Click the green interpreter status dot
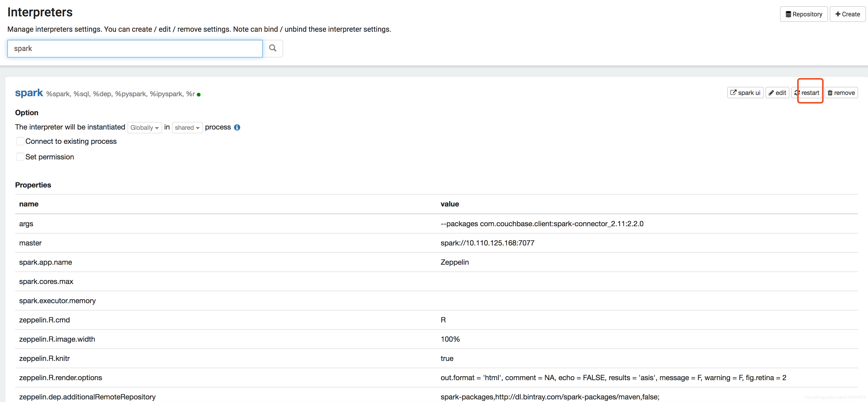Screen dimensions: 868x402 coord(199,95)
